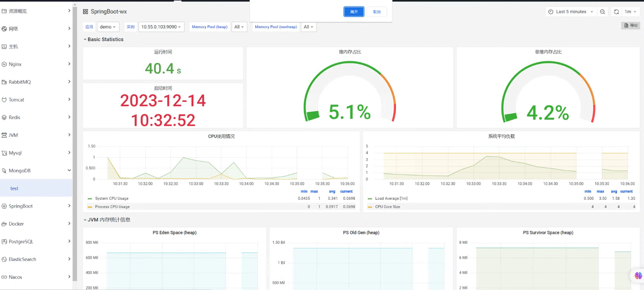Click the 非堆内存占比 panel title

pos(548,52)
